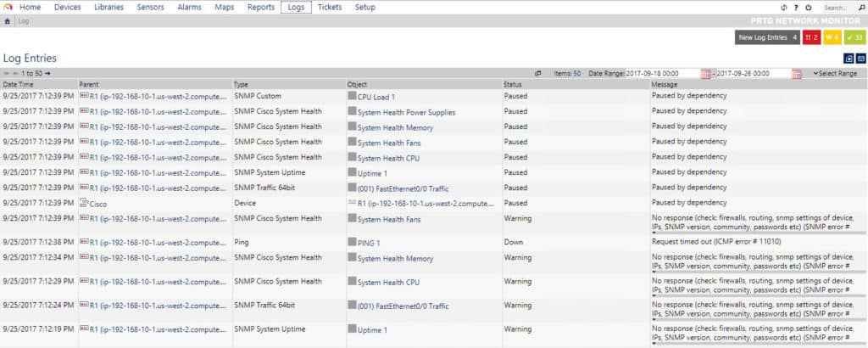The width and height of the screenshot is (868, 348).
Task: Click the Device type cell
Action: [x=245, y=203]
